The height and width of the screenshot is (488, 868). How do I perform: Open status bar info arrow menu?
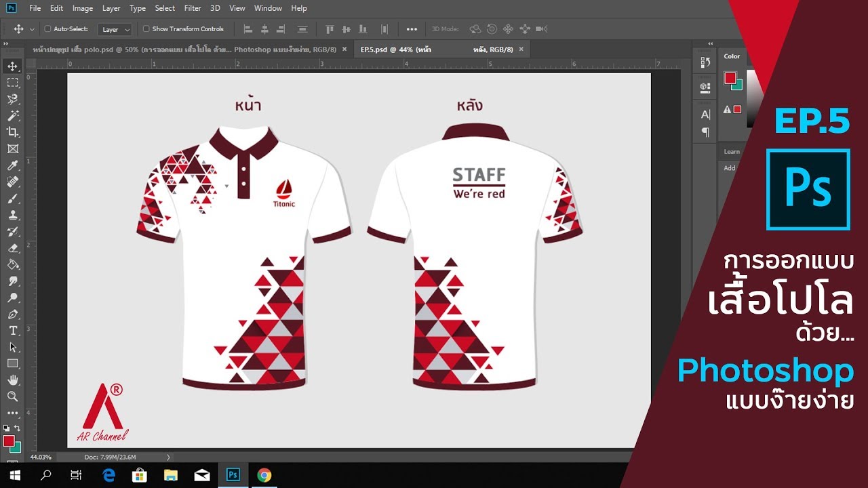168,457
